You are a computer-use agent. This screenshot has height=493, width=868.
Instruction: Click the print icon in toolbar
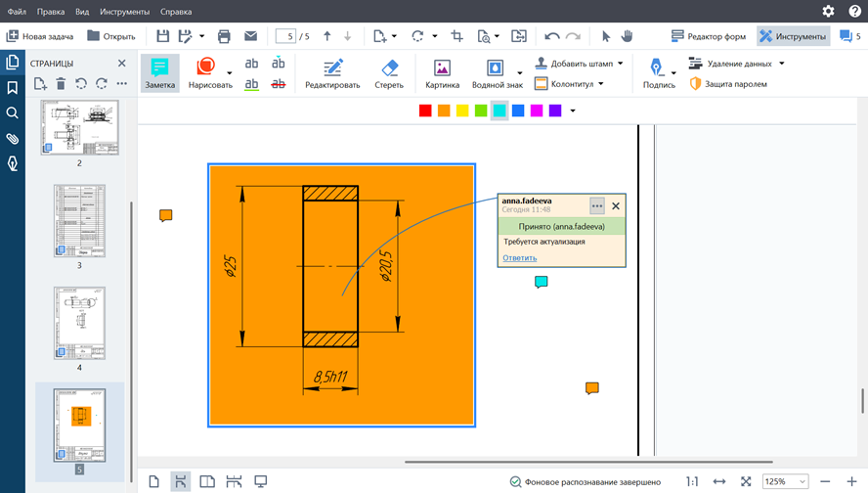tap(224, 36)
